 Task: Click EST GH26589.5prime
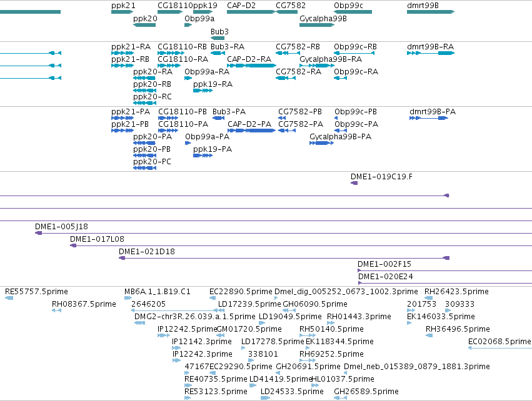tap(340, 398)
